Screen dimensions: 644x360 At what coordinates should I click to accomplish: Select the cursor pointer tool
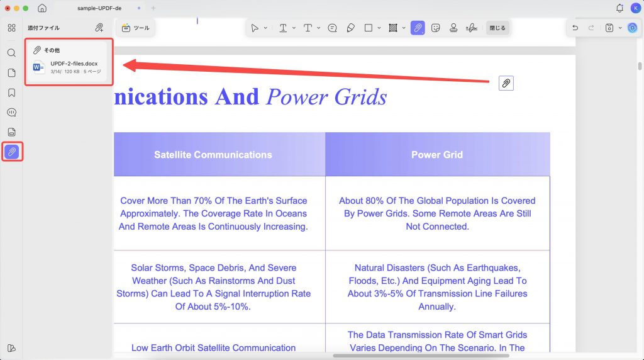click(x=255, y=28)
